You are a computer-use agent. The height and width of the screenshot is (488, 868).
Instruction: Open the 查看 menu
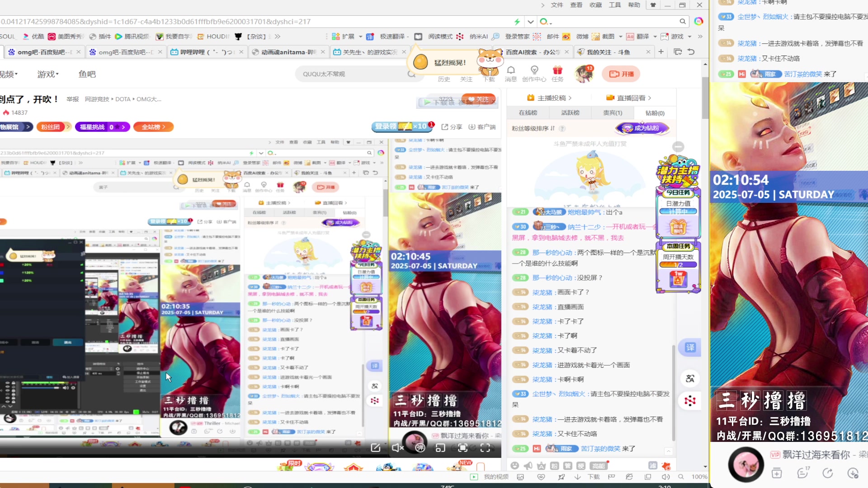pyautogui.click(x=576, y=5)
